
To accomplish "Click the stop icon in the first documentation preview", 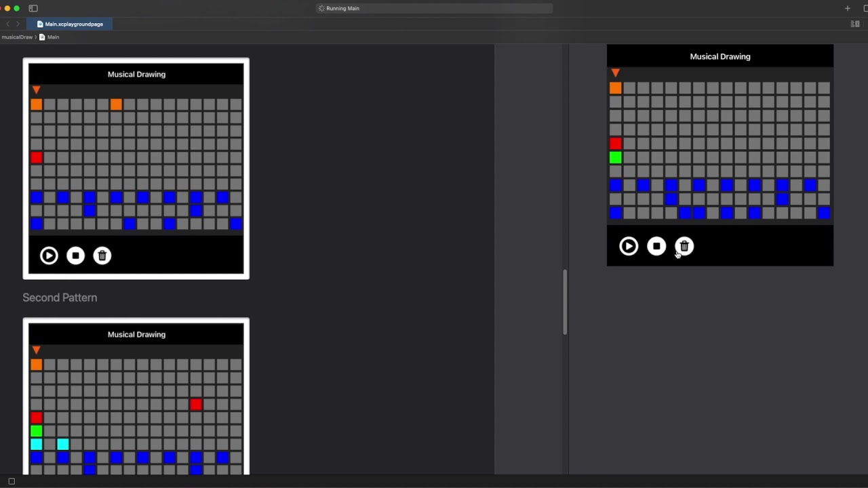I will (75, 256).
